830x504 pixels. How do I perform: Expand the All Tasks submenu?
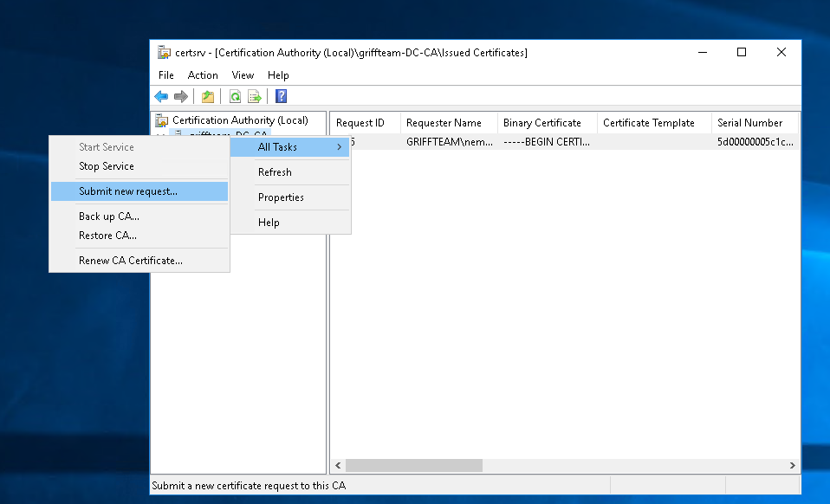[290, 147]
